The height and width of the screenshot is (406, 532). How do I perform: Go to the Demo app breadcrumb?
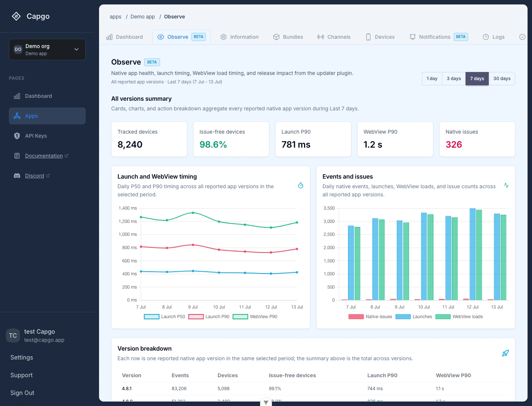143,17
